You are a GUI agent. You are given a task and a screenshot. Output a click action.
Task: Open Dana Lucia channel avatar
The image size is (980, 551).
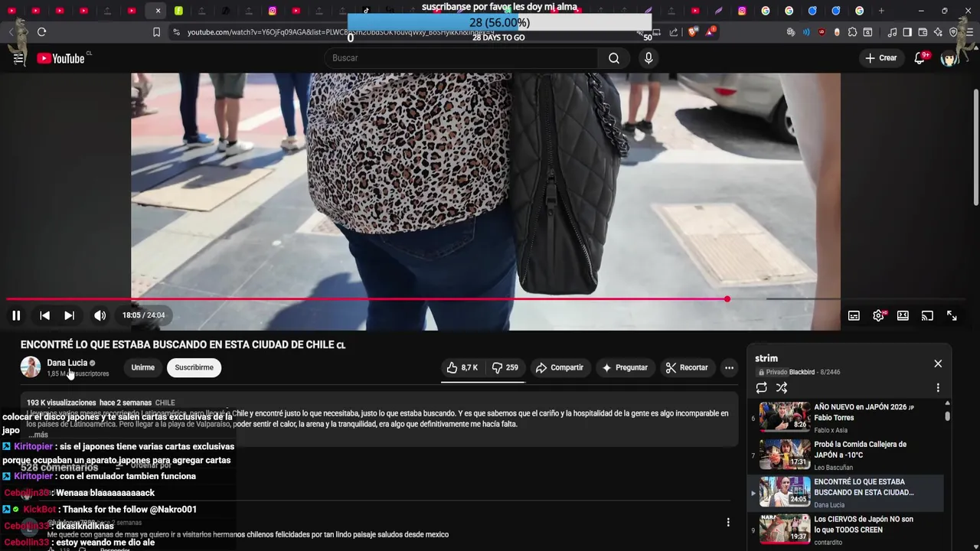[x=31, y=367]
